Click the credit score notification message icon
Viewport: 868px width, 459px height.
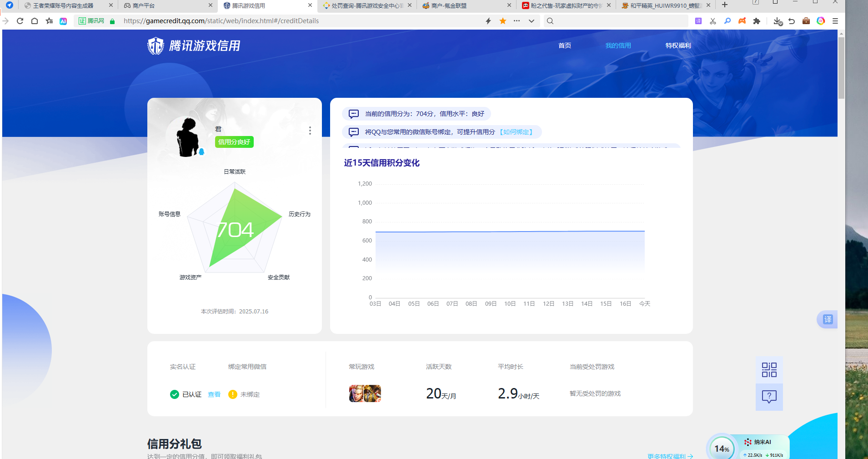tap(354, 114)
